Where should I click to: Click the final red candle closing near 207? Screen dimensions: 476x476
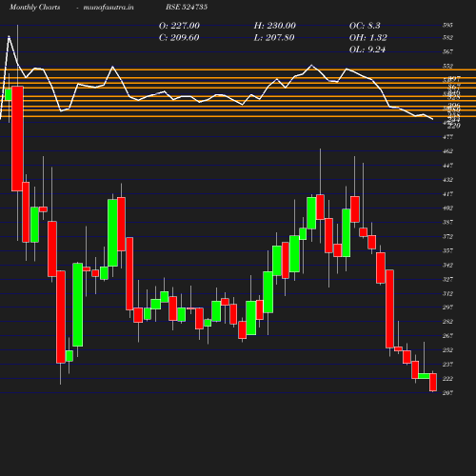coord(433,383)
